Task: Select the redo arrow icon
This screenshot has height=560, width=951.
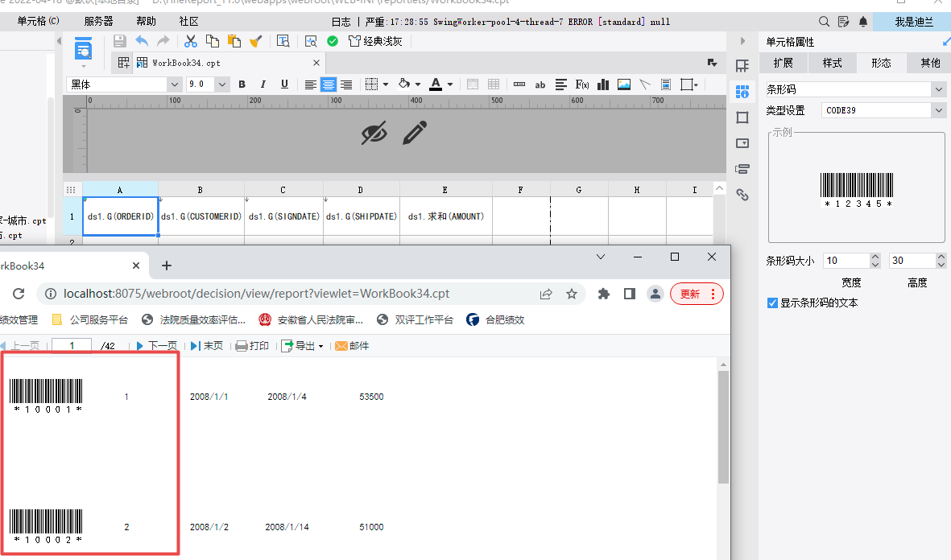Action: pyautogui.click(x=163, y=41)
